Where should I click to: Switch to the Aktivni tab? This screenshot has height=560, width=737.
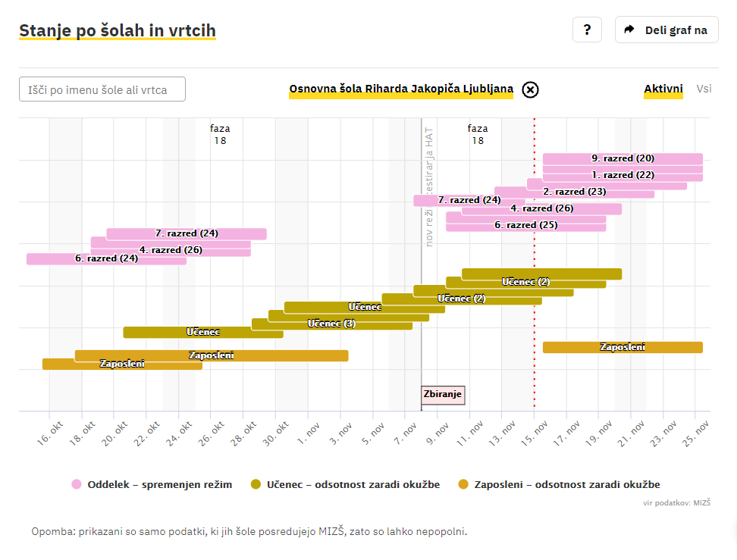point(663,89)
